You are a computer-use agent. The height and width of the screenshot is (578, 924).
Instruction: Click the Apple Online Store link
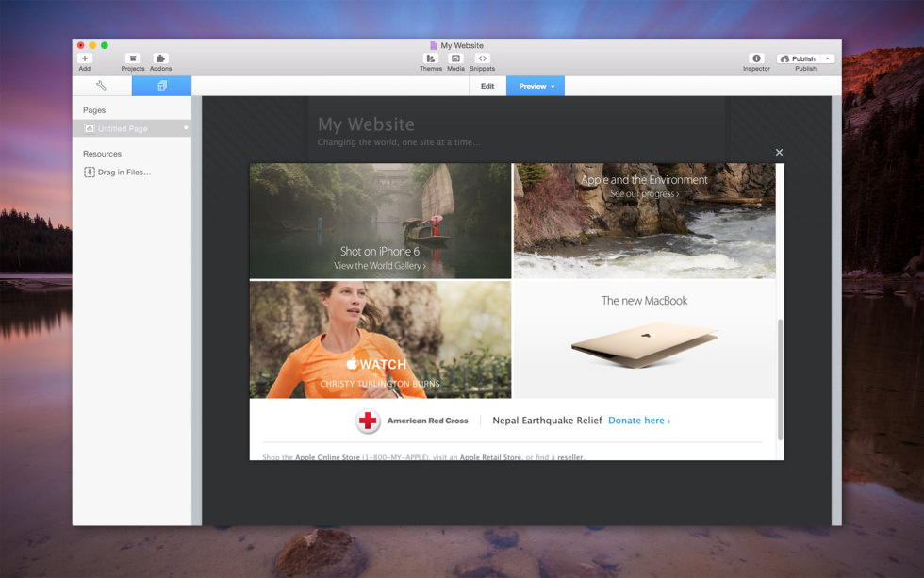pos(327,457)
